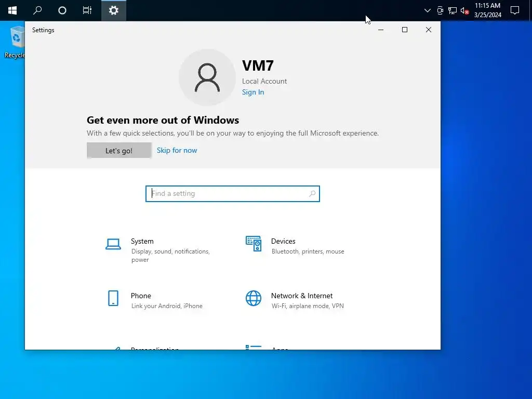Click 'Link your Android, iPhone' description
Viewport: 532px width, 399px height.
(x=167, y=306)
